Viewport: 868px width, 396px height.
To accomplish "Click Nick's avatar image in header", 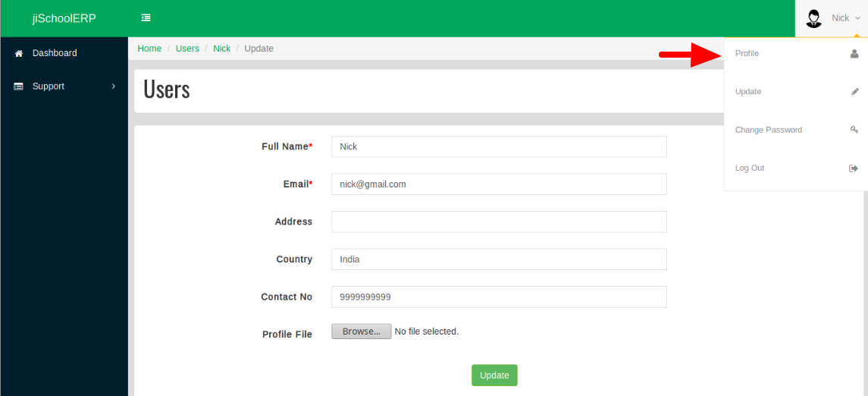I will coord(813,18).
